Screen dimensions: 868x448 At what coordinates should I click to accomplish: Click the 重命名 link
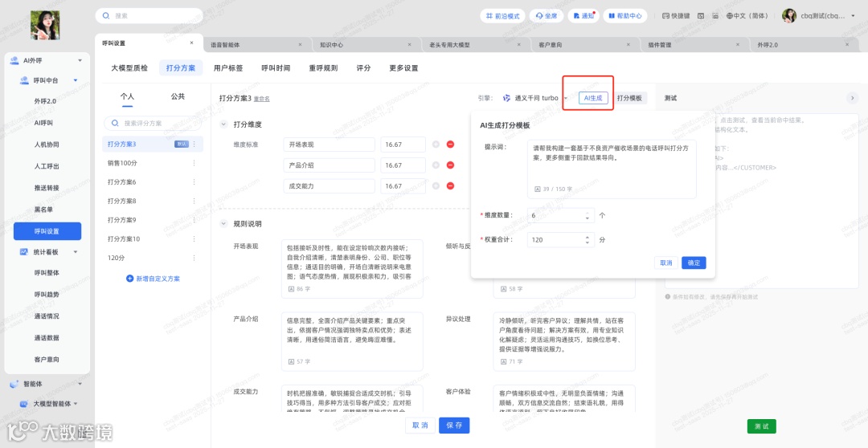pos(262,99)
